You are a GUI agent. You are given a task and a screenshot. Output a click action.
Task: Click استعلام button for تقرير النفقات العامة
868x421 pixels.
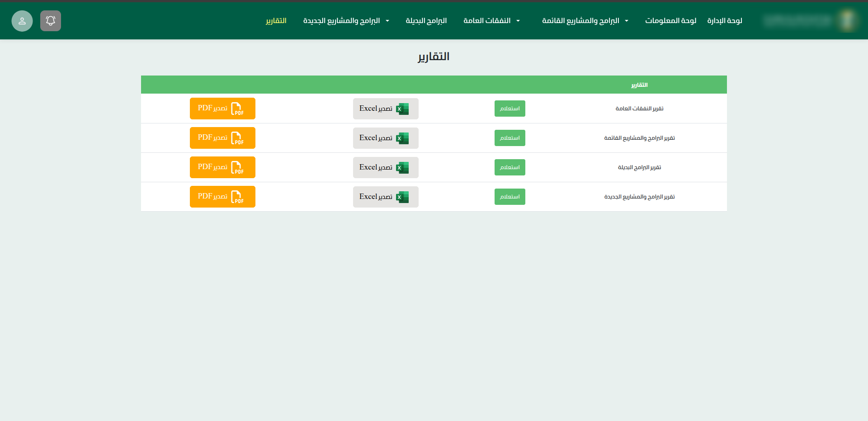(x=509, y=109)
